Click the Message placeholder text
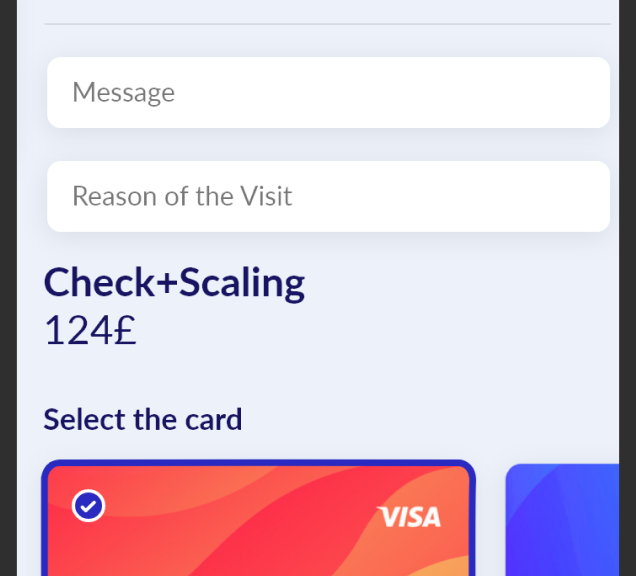 click(x=123, y=93)
